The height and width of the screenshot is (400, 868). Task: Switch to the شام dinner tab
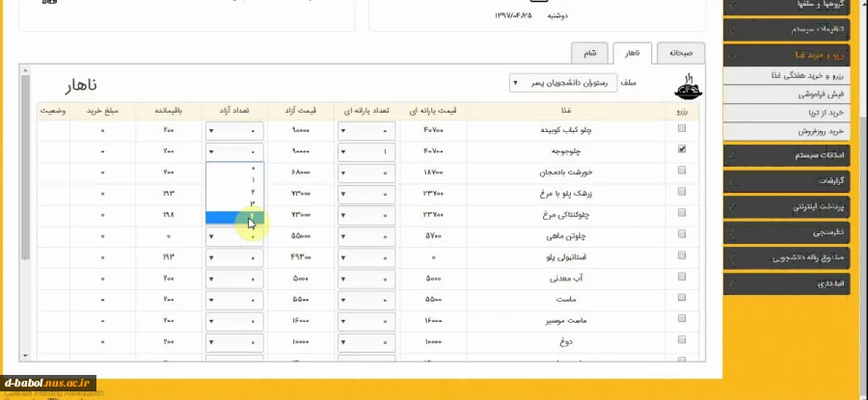(x=589, y=53)
